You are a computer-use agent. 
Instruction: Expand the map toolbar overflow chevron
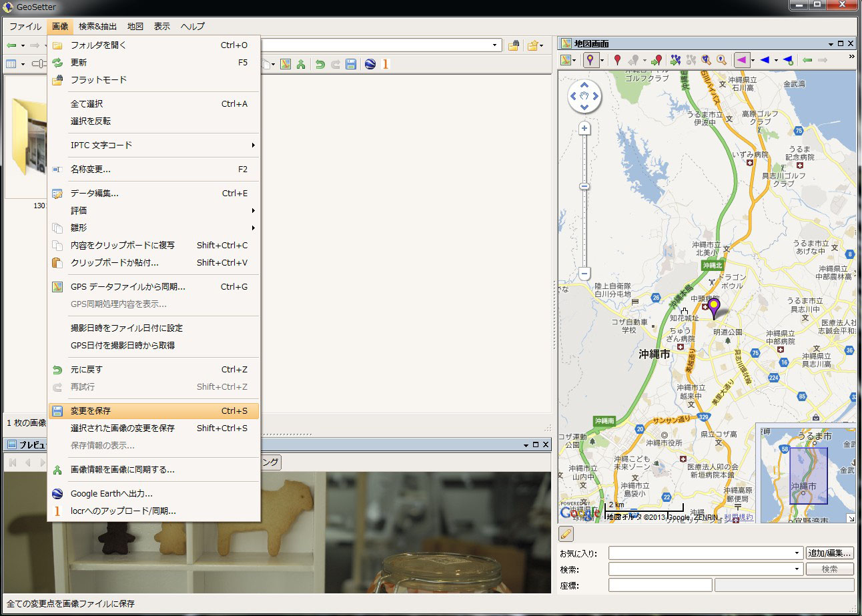point(851,57)
